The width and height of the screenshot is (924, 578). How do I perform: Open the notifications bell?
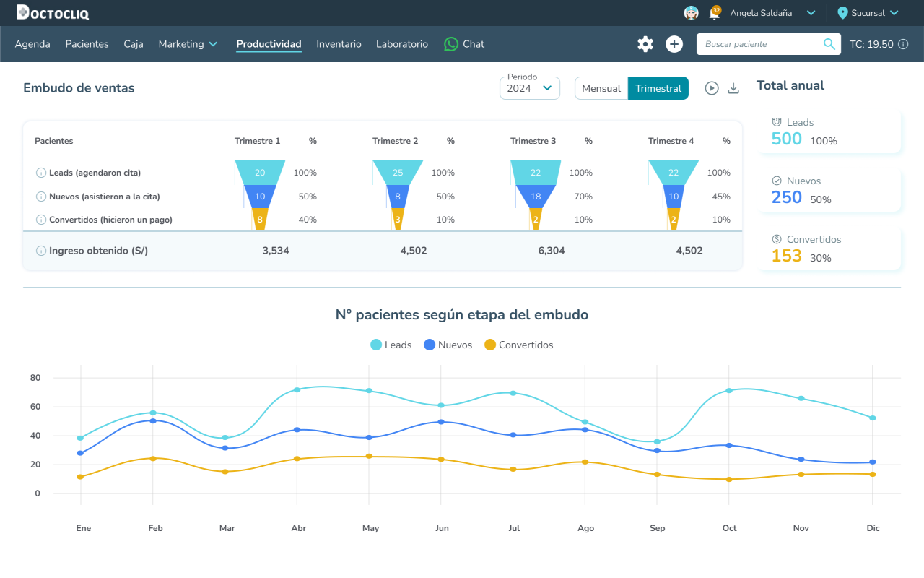[x=715, y=13]
